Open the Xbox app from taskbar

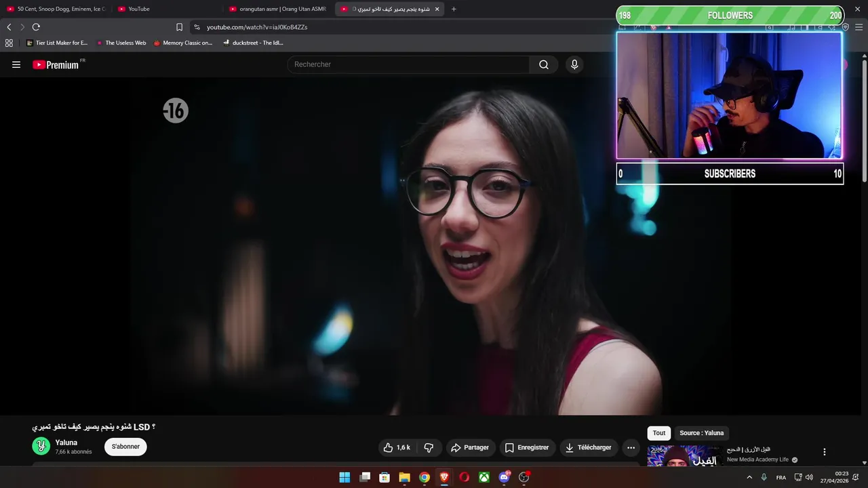[x=484, y=477]
